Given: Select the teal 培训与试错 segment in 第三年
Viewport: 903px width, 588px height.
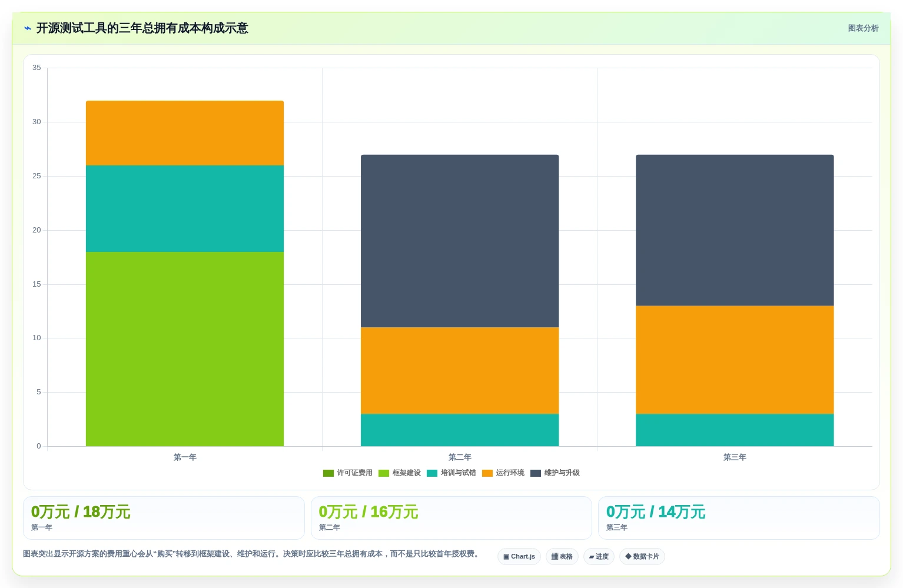Looking at the screenshot, I should tap(735, 430).
